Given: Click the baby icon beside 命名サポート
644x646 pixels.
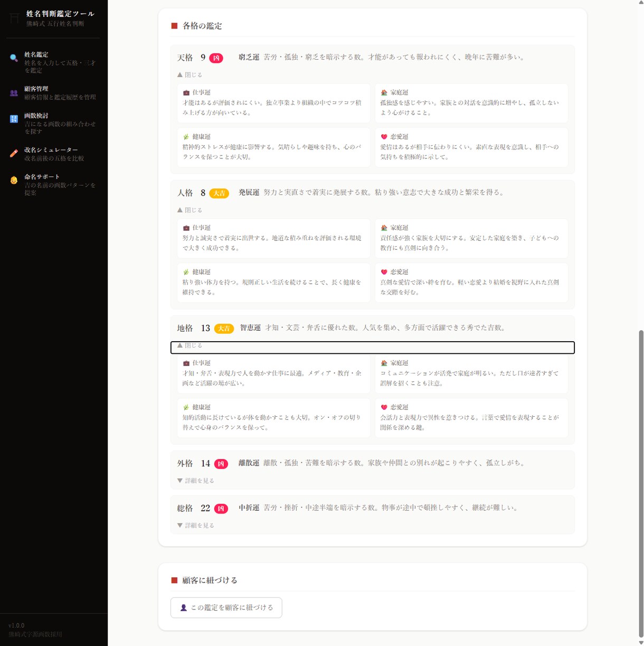Looking at the screenshot, I should [14, 180].
